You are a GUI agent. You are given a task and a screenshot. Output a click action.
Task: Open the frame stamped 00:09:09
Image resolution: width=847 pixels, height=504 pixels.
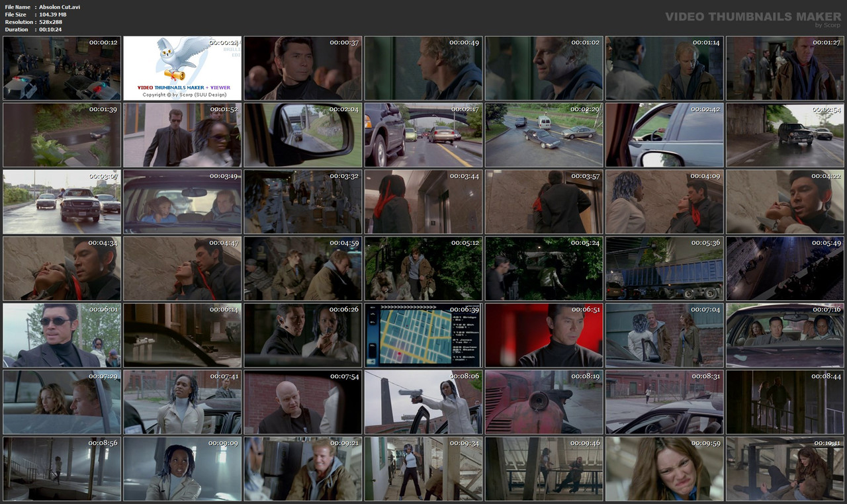183,469
